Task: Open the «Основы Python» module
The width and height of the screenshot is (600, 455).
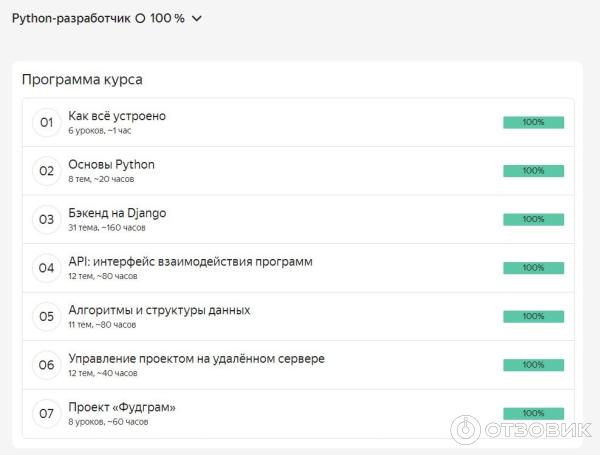Action: pyautogui.click(x=111, y=164)
